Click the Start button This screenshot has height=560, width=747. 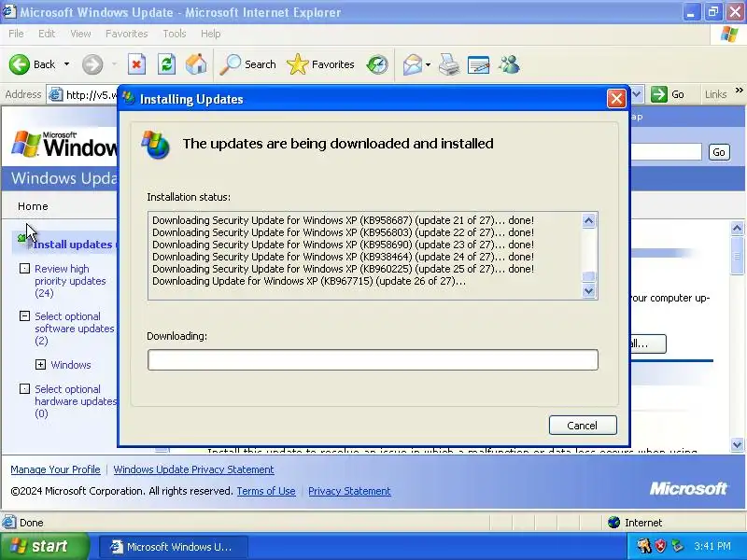(45, 546)
